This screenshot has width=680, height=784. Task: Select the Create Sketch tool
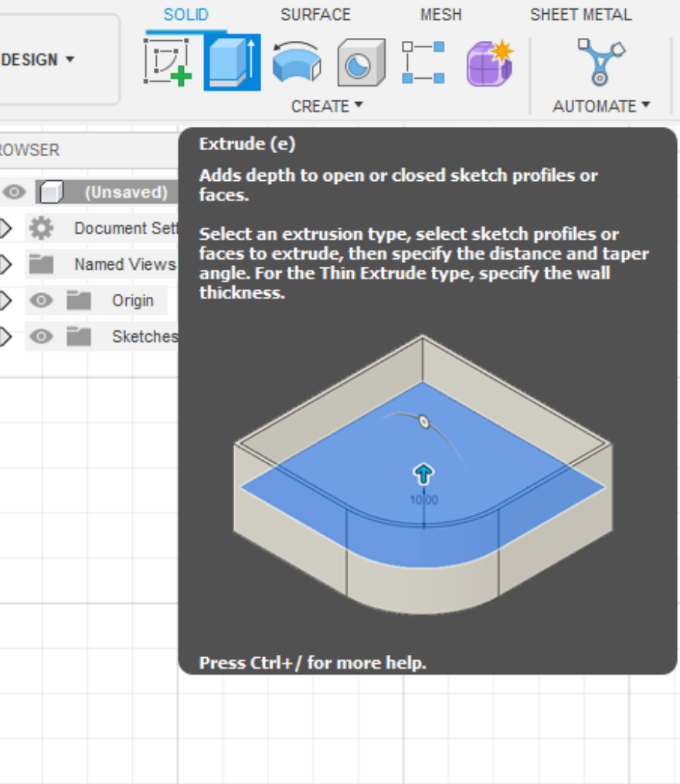(168, 60)
